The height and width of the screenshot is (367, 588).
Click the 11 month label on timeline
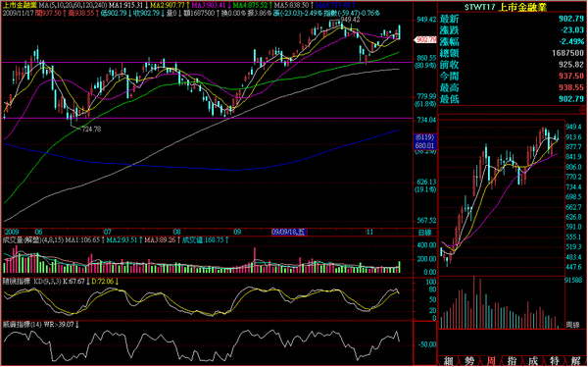click(x=370, y=233)
